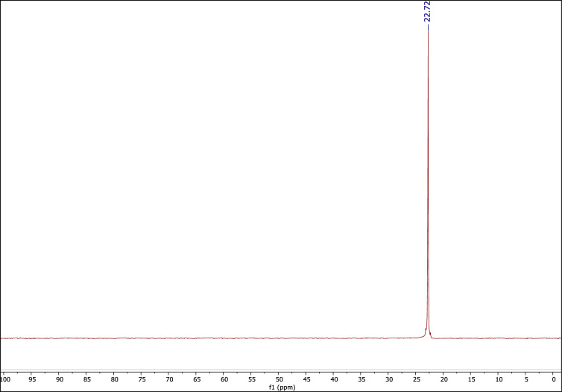Image resolution: width=562 pixels, height=392 pixels.
Task: Select the 10 ppm axis tick label
Action: pyautogui.click(x=499, y=379)
